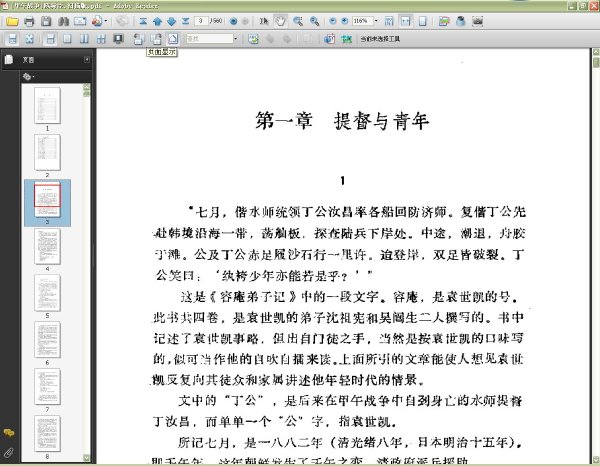
Task: Select page 5 thumbnail
Action: click(x=47, y=293)
